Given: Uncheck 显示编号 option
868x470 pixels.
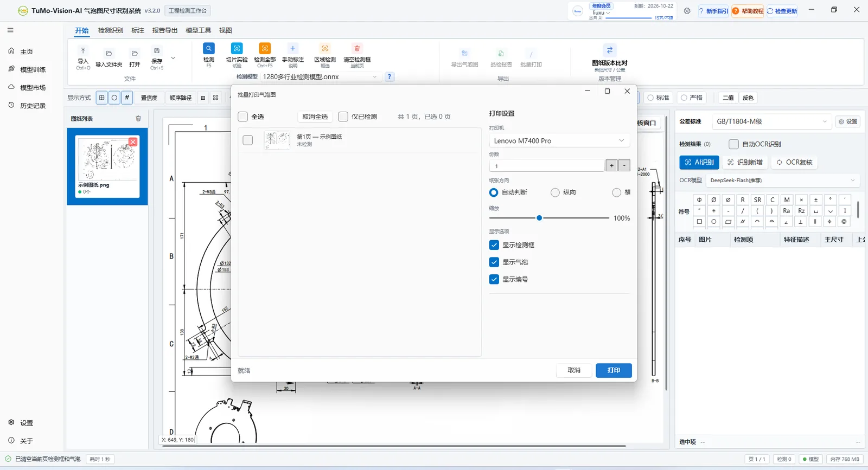Looking at the screenshot, I should point(494,279).
